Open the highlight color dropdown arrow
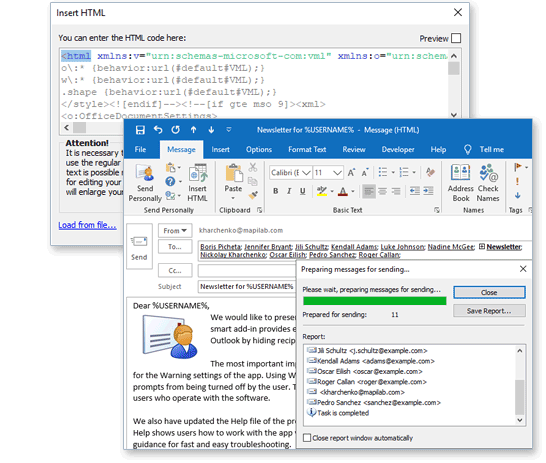The height and width of the screenshot is (463, 546). [x=332, y=191]
